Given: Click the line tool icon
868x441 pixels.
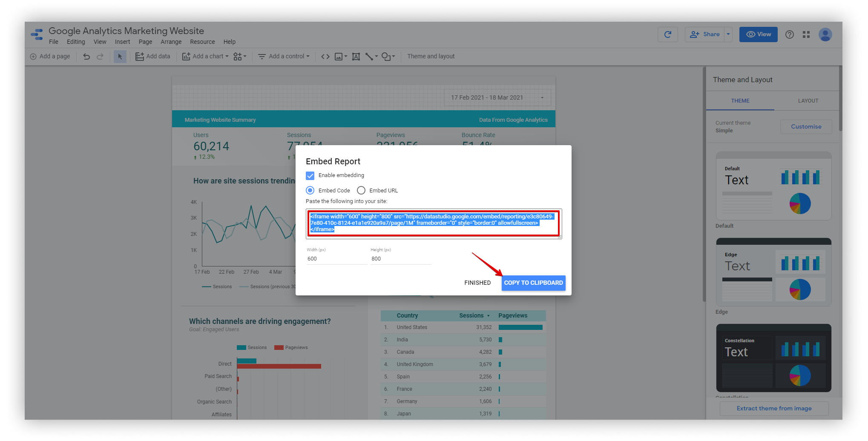Looking at the screenshot, I should pos(369,56).
